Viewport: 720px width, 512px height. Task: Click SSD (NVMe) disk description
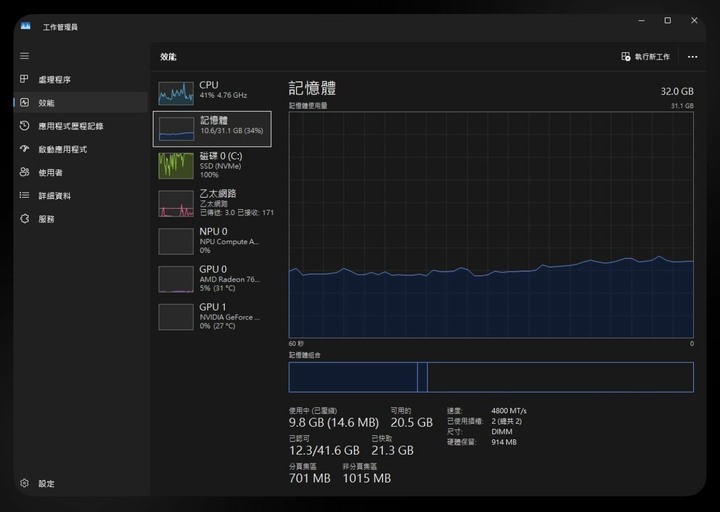(220, 166)
